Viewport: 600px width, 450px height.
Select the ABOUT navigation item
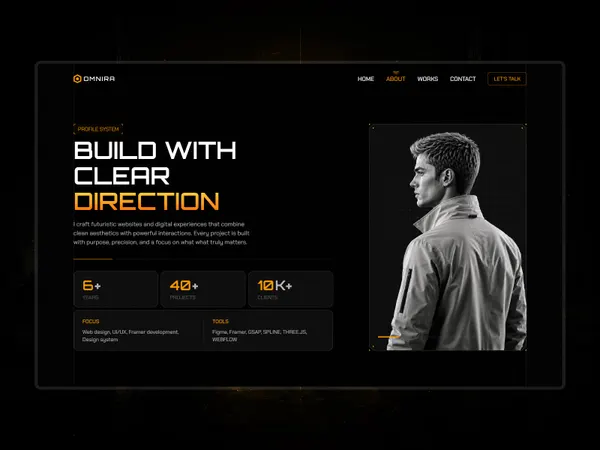pos(395,79)
